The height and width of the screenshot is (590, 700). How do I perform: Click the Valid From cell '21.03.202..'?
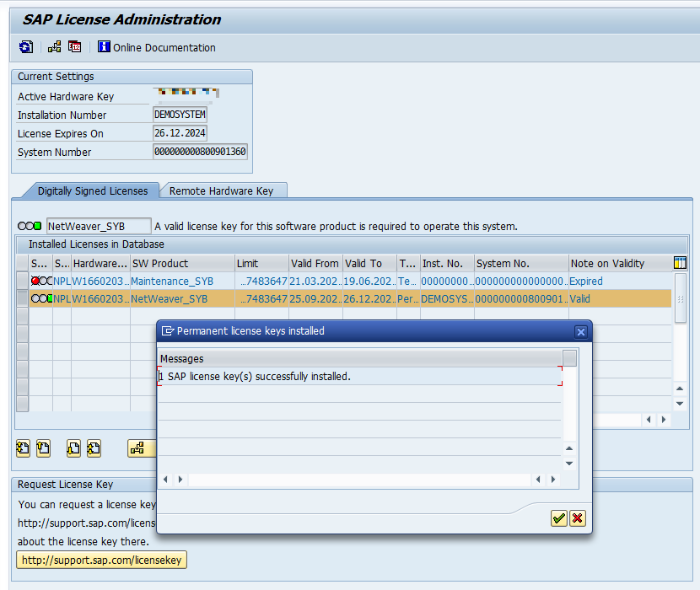click(315, 282)
